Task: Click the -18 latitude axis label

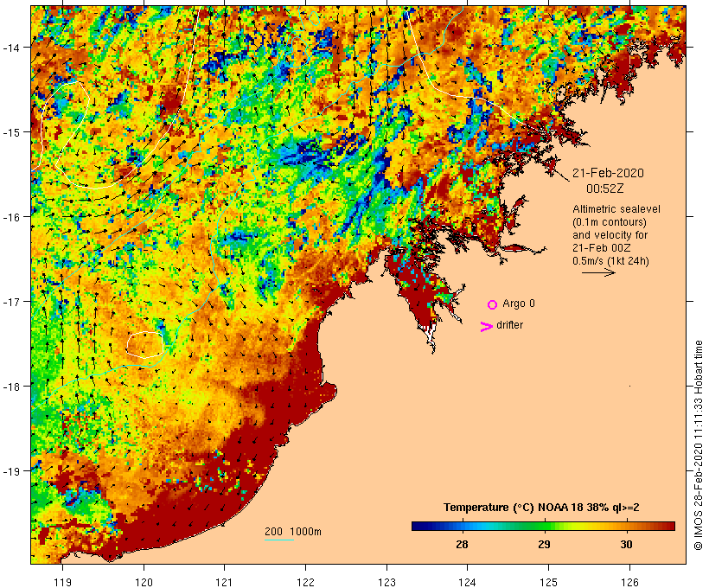Action: pyautogui.click(x=12, y=386)
